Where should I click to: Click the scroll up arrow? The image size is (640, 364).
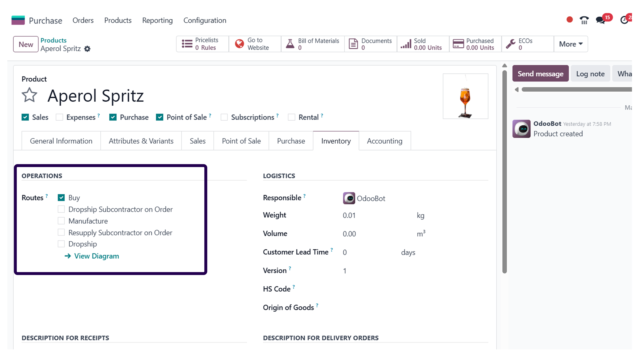click(x=504, y=65)
